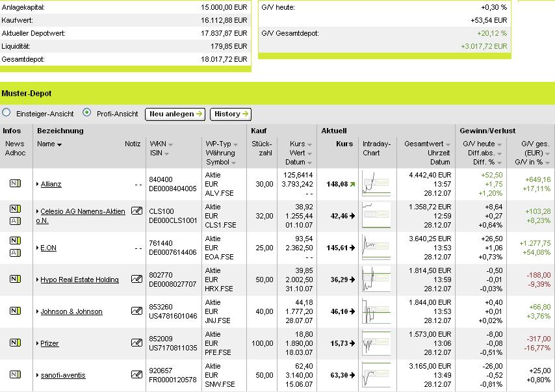Open News icon for Celesio AG
Viewport: 555px width, 392px height.
coord(15,209)
